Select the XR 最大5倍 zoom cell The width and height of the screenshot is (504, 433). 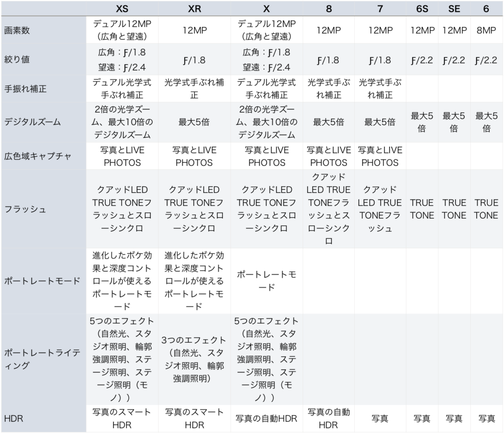pyautogui.click(x=194, y=122)
